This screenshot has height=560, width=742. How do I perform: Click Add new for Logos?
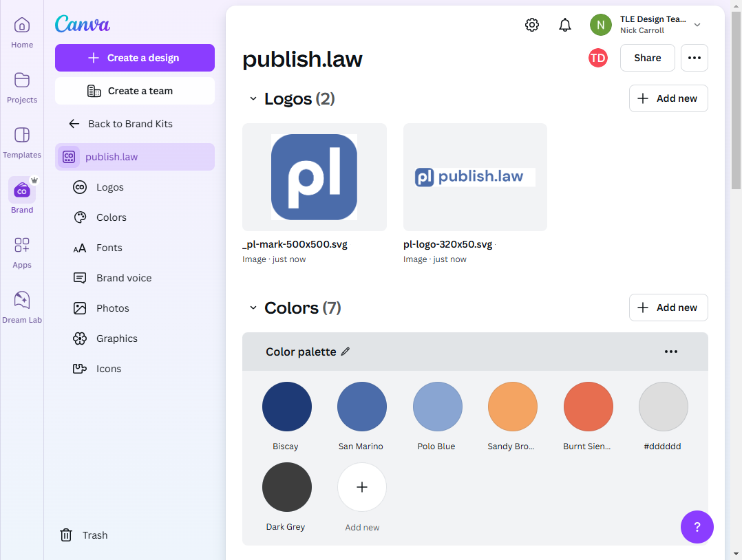point(668,98)
